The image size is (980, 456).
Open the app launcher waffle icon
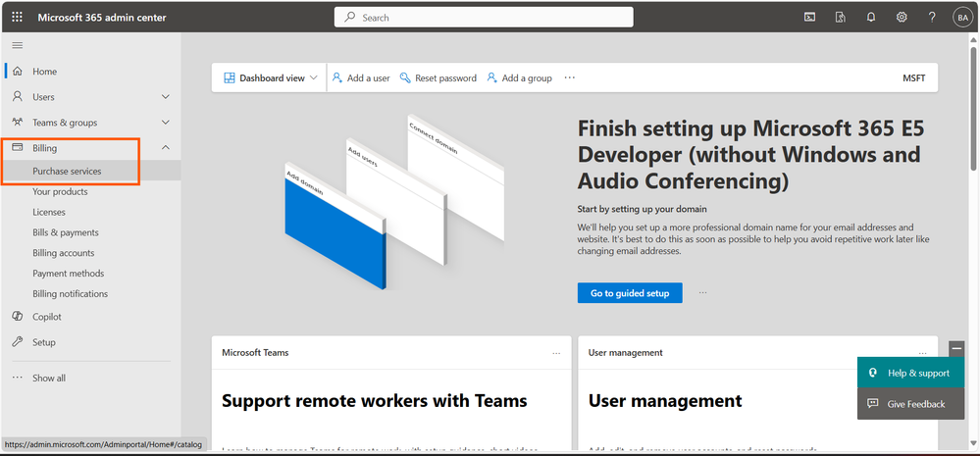tap(17, 18)
